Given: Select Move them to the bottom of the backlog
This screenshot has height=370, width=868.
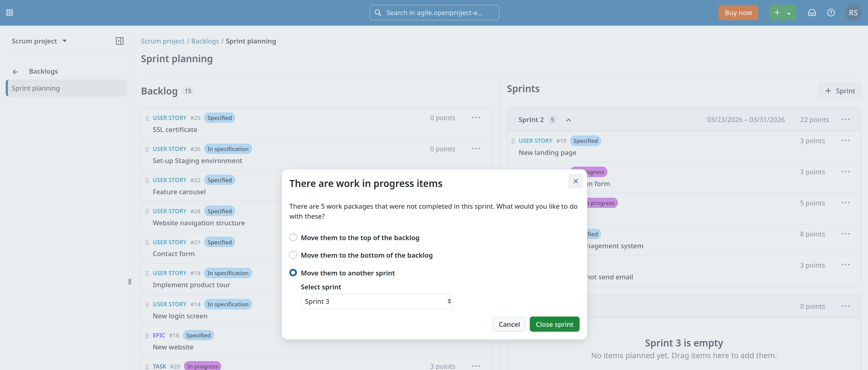Looking at the screenshot, I should tap(293, 255).
